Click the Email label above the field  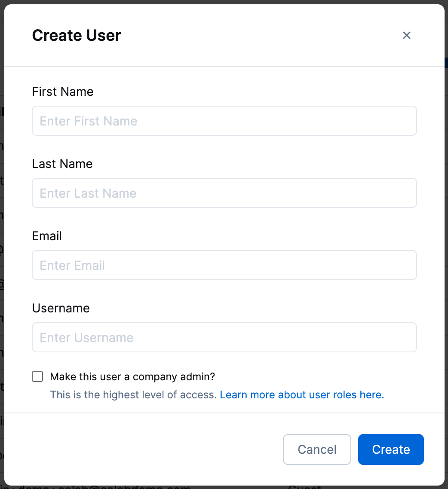(x=47, y=236)
